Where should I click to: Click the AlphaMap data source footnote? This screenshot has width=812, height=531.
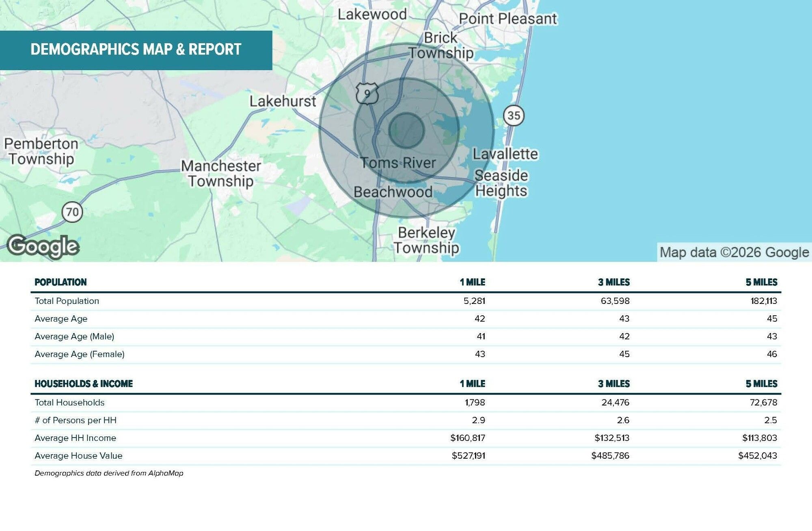tap(109, 473)
